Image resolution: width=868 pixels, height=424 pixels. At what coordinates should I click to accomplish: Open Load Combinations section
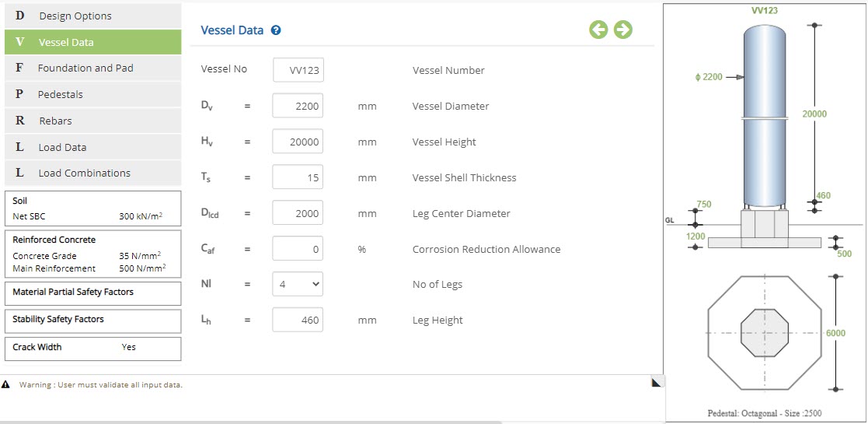point(93,173)
